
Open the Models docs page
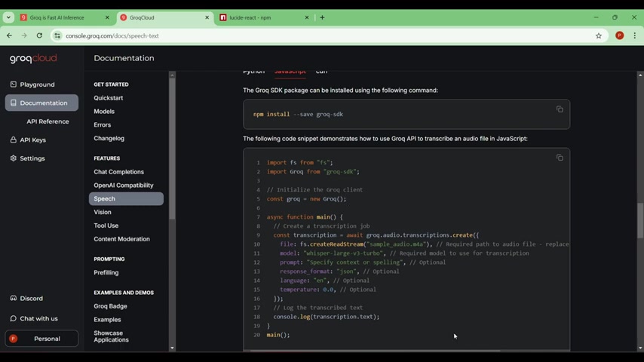click(x=104, y=112)
